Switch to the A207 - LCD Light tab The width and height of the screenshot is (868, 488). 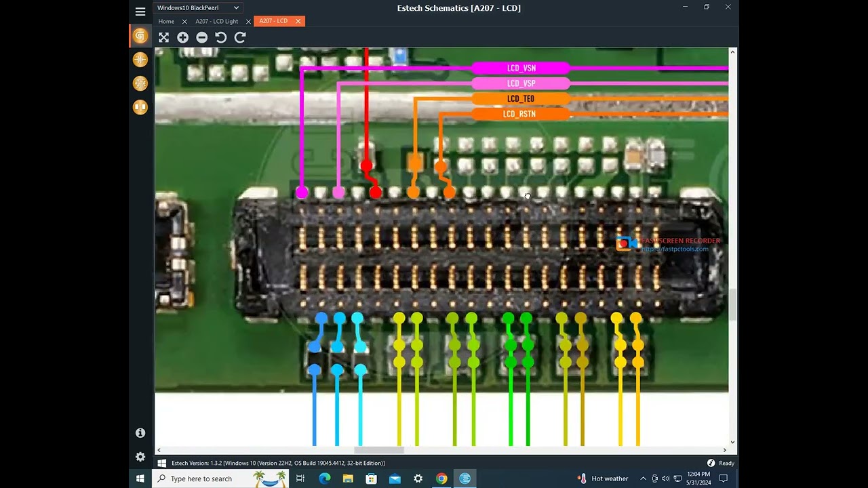[x=216, y=22]
